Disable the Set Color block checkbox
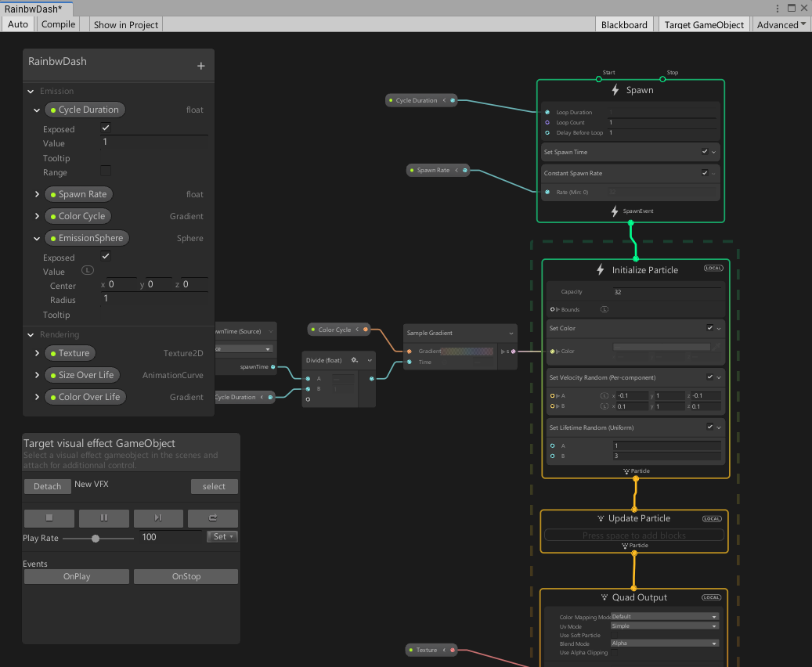 tap(709, 328)
